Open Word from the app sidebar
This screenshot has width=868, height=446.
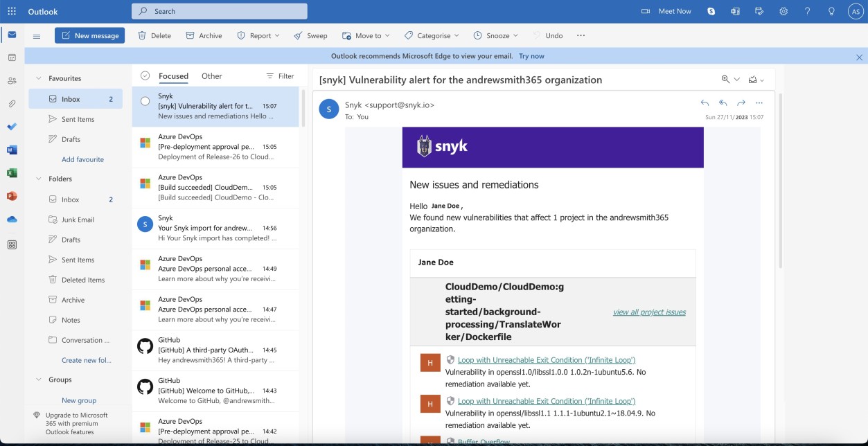(x=10, y=149)
